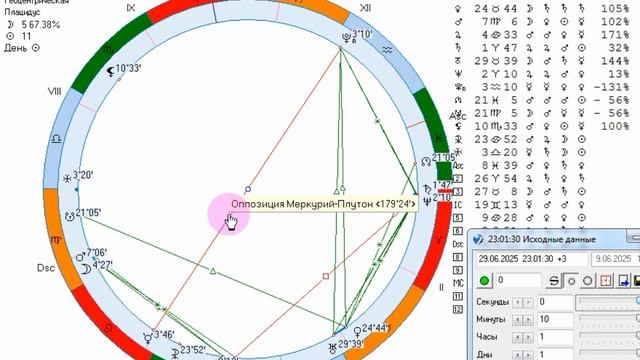Click the Saturn glyph at 1°47'
640x360 pixels.
coord(427,189)
